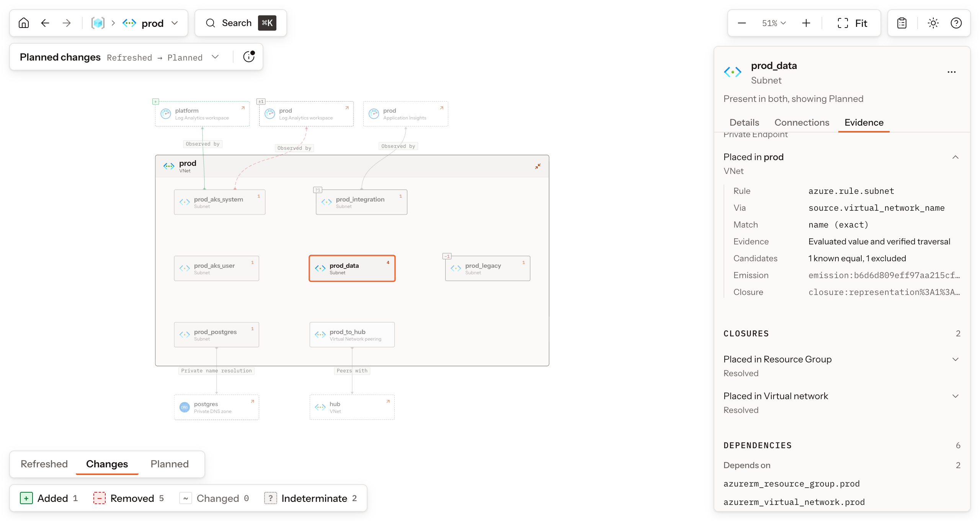This screenshot has height=521, width=980.
Task: Go to the home icon
Action: [24, 23]
